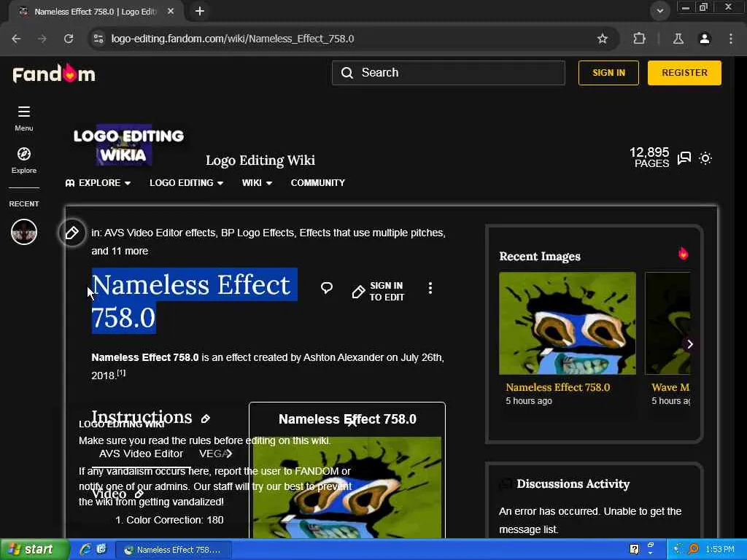Click the Fandom logo
This screenshot has height=560, width=747.
click(54, 74)
